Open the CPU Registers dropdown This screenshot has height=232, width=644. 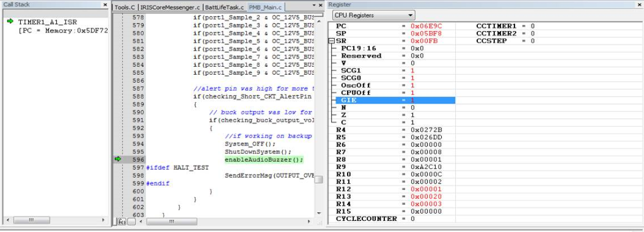coord(373,15)
